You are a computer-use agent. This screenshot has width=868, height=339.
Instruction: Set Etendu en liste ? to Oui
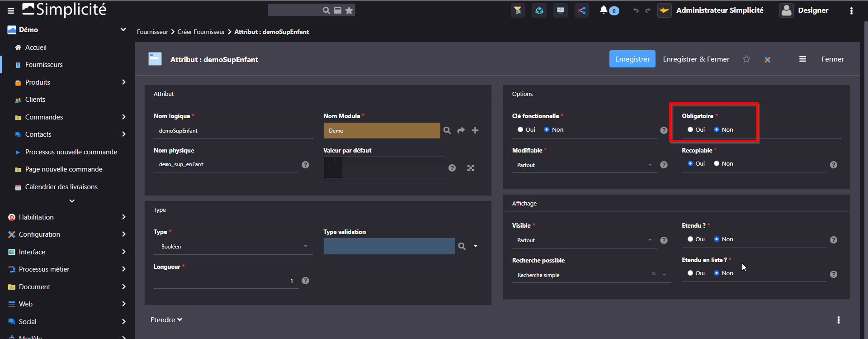click(690, 273)
